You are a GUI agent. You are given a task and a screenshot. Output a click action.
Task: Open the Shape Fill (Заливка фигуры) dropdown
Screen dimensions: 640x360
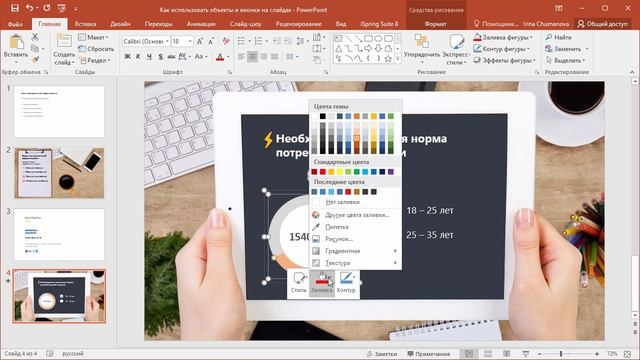[503, 37]
